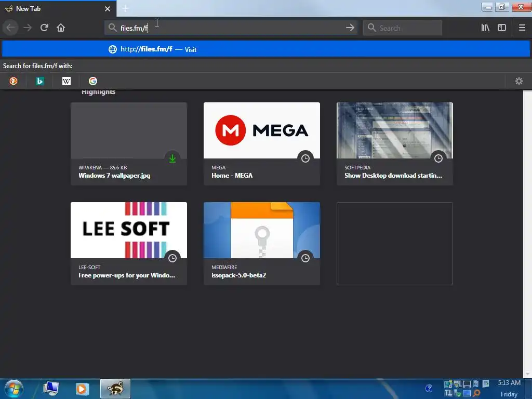The width and height of the screenshot is (532, 399).
Task: Search with DuckDuckGo engine icon
Action: 14,81
